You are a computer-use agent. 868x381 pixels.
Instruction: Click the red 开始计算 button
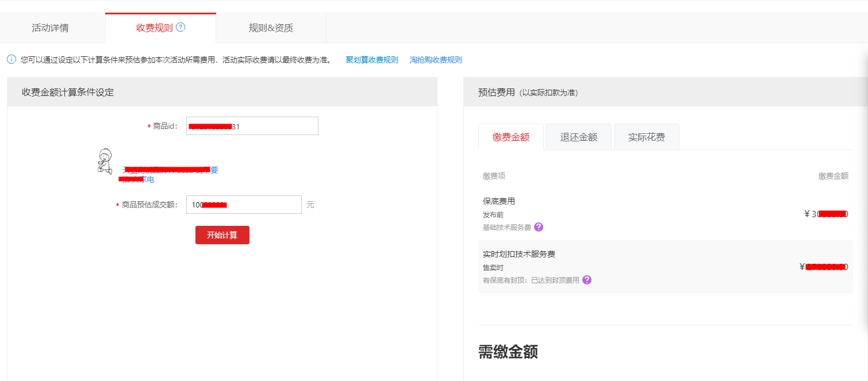point(222,234)
